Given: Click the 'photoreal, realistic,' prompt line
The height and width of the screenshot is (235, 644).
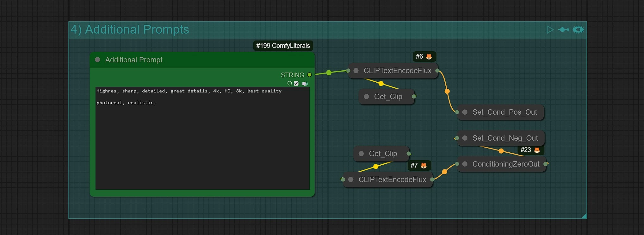Looking at the screenshot, I should (x=126, y=103).
